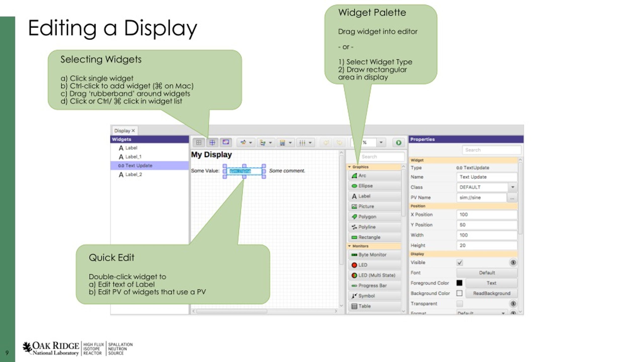Click the widget palette search field
This screenshot has height=362, width=644.
click(382, 157)
